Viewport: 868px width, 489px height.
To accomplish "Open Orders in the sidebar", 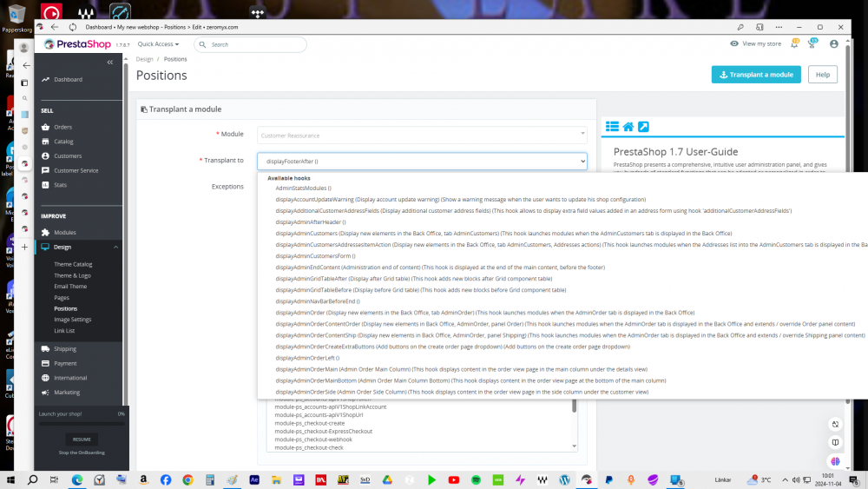I will pyautogui.click(x=62, y=127).
